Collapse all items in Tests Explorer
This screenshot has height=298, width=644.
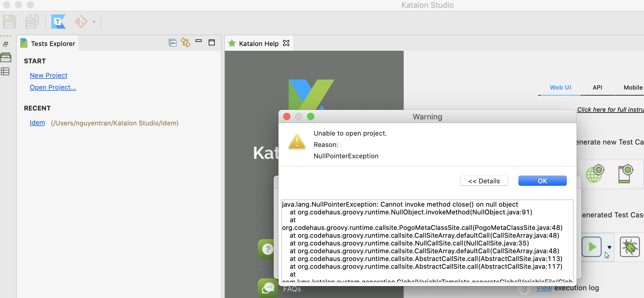(172, 42)
